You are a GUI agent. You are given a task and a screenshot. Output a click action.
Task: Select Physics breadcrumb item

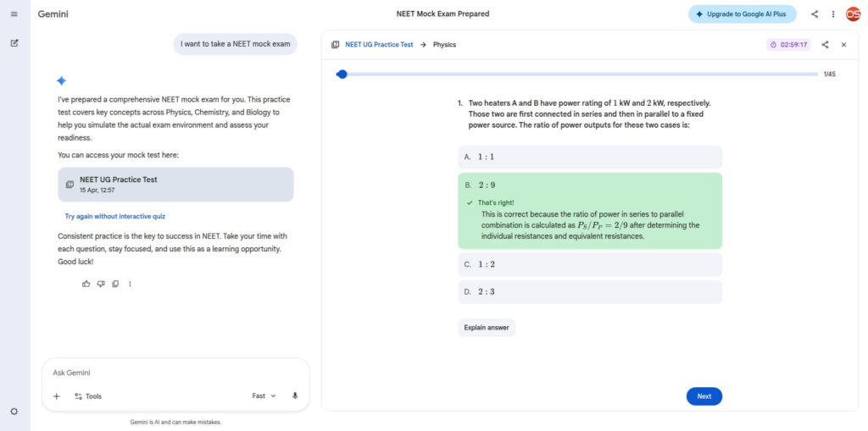coord(444,45)
